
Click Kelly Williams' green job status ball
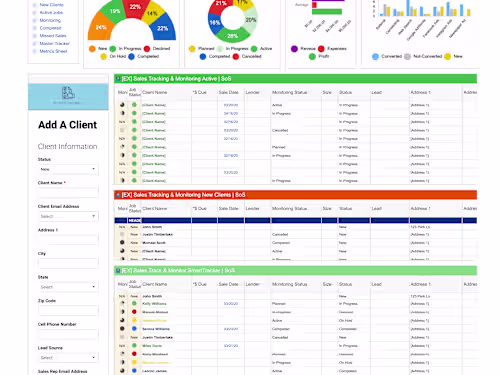(x=134, y=304)
